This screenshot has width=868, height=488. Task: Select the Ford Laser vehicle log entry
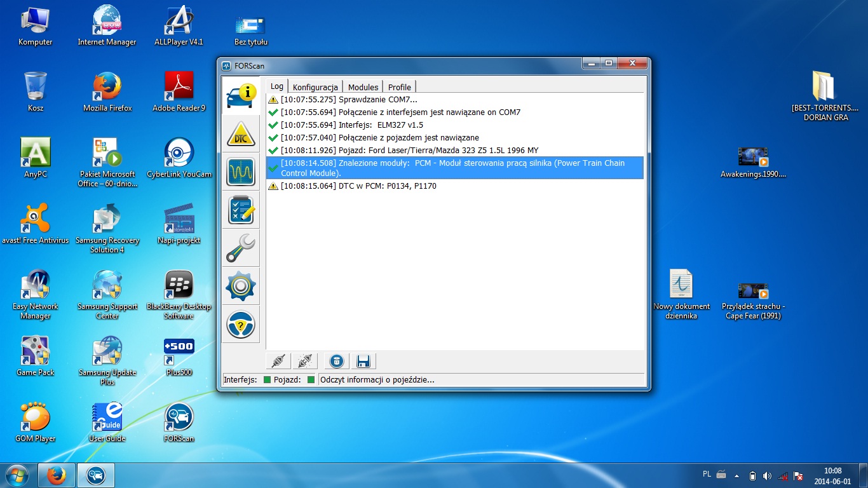point(409,151)
